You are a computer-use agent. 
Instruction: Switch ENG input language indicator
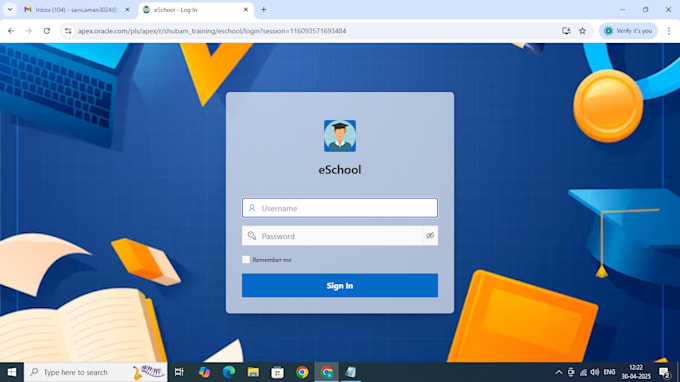(x=609, y=372)
